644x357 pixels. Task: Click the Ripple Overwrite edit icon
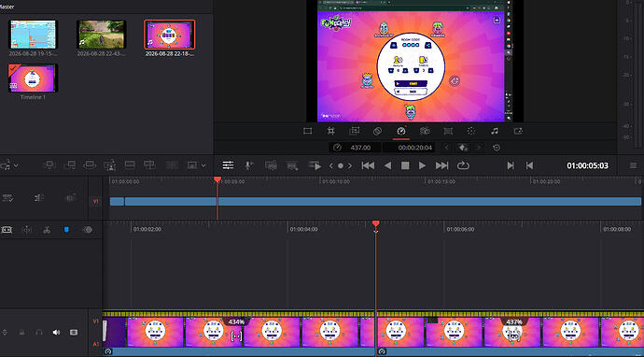89,165
